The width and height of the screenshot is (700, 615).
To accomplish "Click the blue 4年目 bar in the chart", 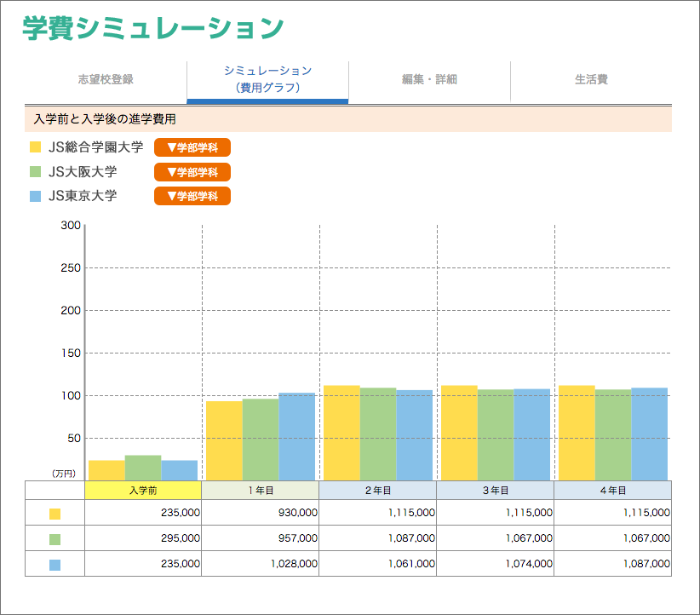I will (650, 434).
